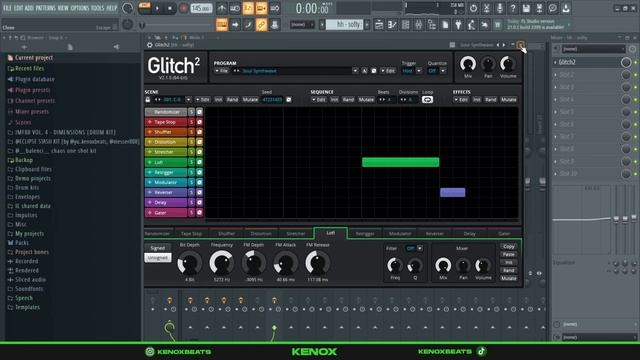640x360 pixels.
Task: Open the Scene Edit dropdown
Action: [x=203, y=100]
